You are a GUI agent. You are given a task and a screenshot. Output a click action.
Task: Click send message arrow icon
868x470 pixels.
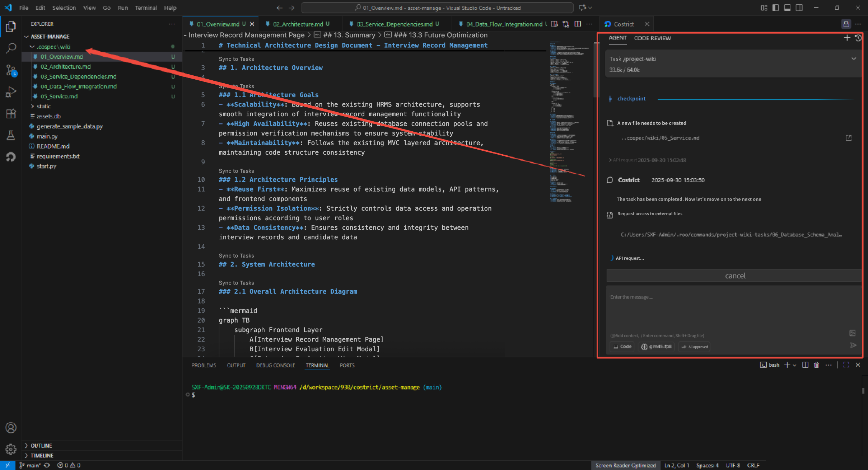coord(853,345)
